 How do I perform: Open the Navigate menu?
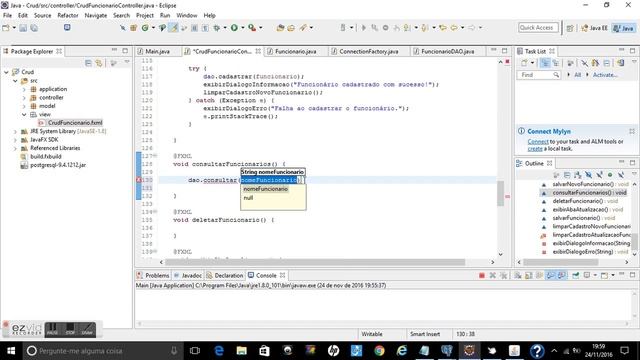96,16
